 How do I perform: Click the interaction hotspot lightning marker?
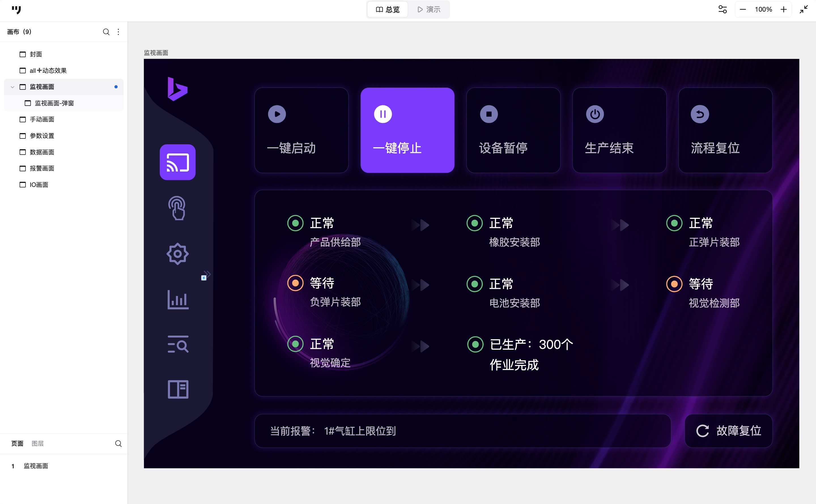tap(204, 278)
